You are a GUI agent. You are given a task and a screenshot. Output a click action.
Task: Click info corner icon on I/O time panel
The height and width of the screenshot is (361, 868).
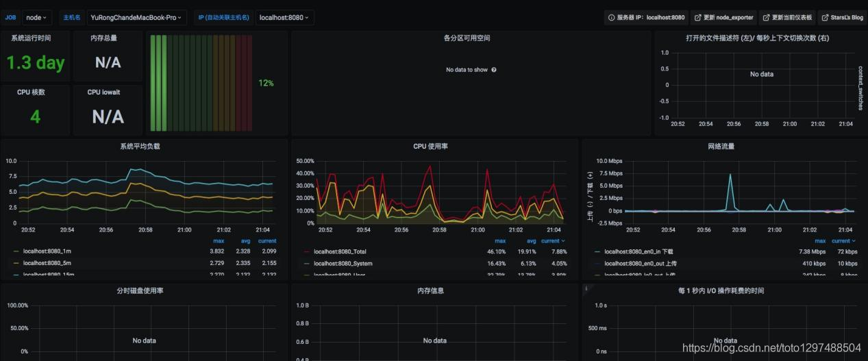click(x=586, y=288)
